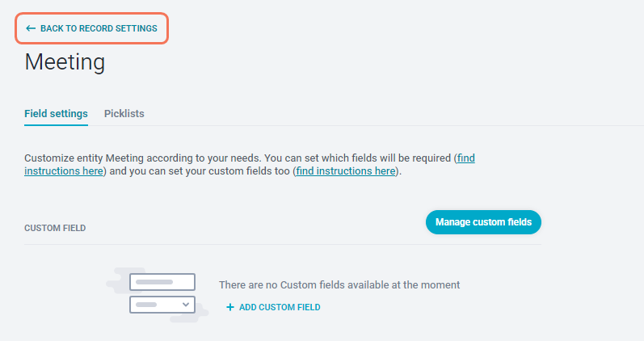
Task: Click the CUSTOM FIELD section header
Action: click(55, 228)
